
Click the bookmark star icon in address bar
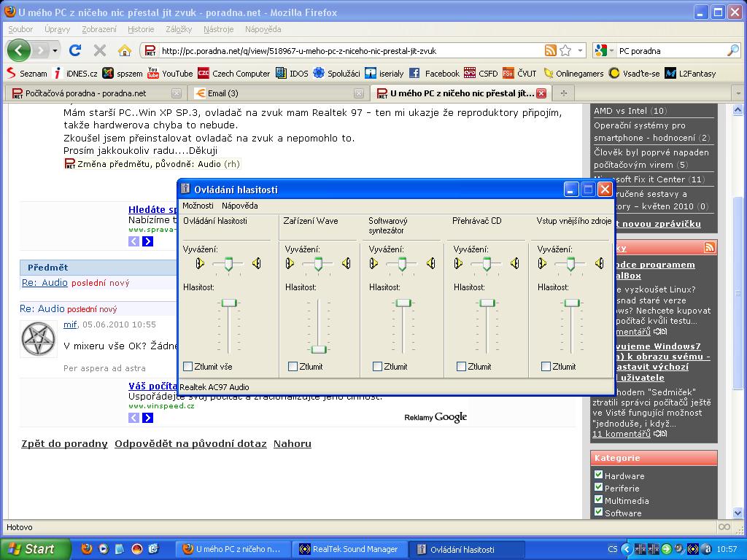(565, 50)
